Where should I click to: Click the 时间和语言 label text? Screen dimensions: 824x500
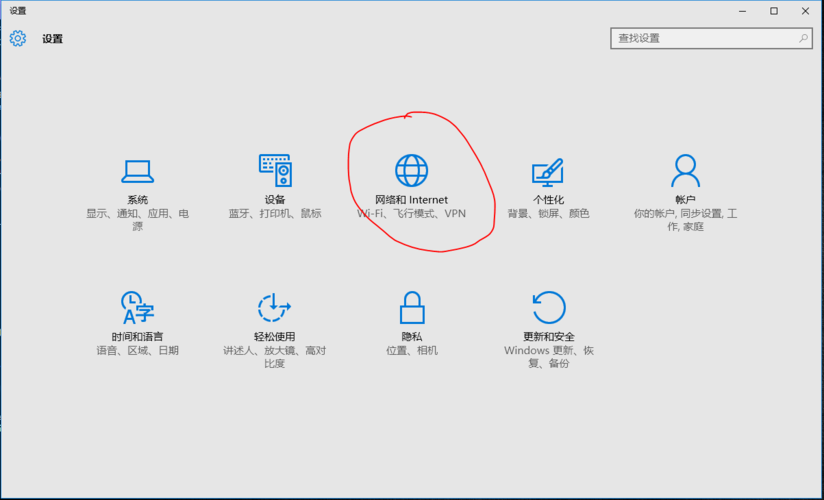pos(137,336)
